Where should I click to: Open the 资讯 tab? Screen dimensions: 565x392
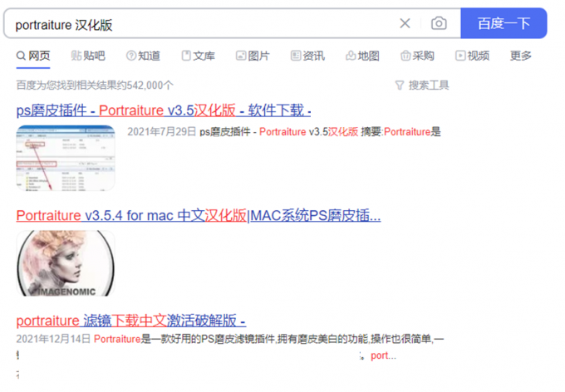click(x=307, y=56)
